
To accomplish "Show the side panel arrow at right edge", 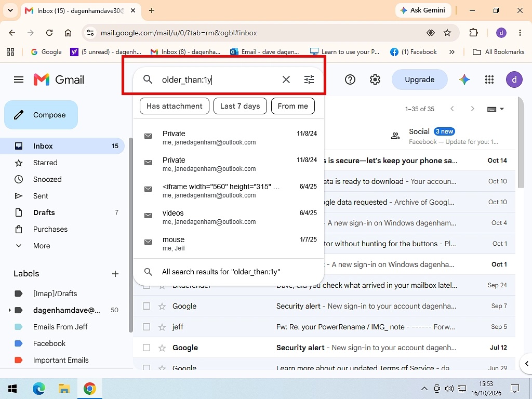I will (x=526, y=364).
